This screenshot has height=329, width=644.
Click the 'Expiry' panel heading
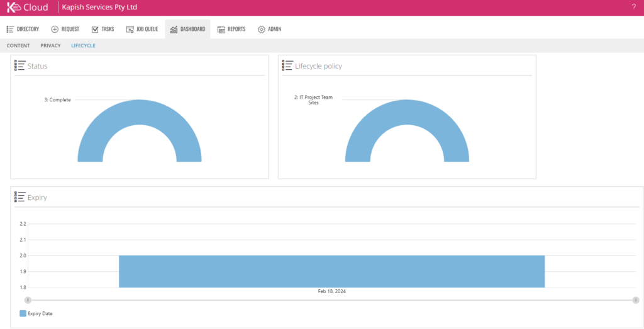37,198
